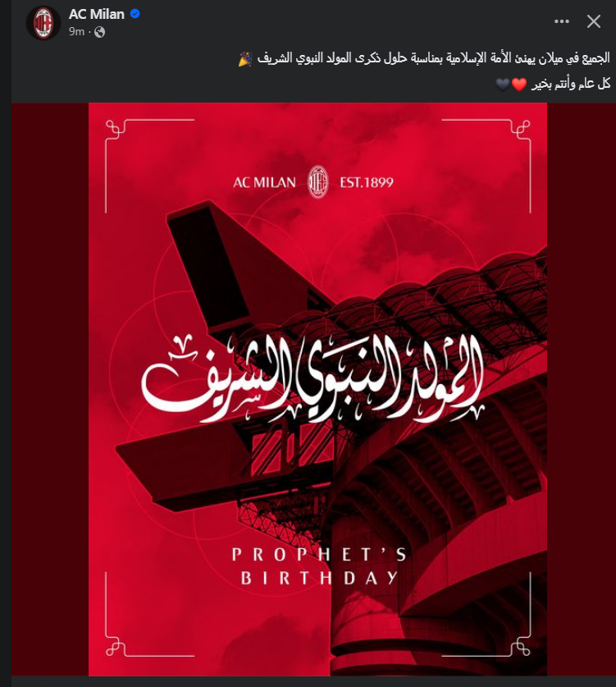Click the 'PROPHET'S BIRTHDAY' poster text
This screenshot has width=616, height=687.
click(319, 566)
